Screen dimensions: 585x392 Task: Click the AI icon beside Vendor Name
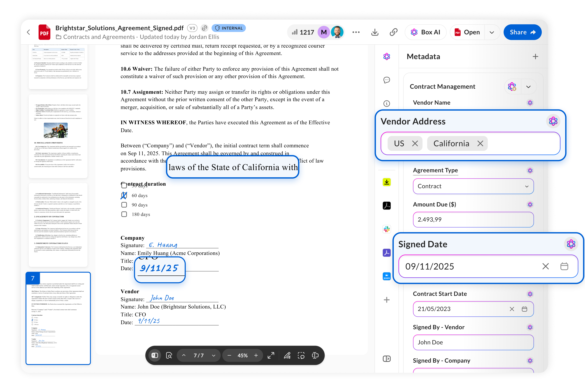pyautogui.click(x=530, y=103)
